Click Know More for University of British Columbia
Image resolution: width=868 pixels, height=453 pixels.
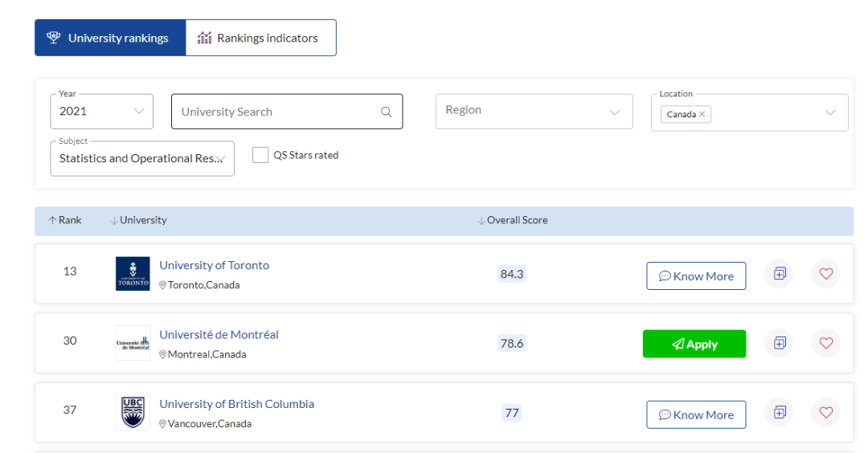[696, 414]
